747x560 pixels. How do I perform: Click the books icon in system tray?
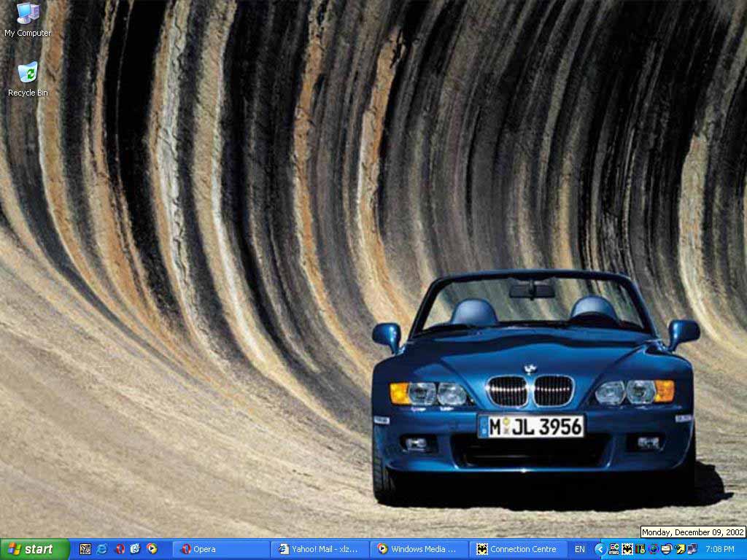pos(640,549)
